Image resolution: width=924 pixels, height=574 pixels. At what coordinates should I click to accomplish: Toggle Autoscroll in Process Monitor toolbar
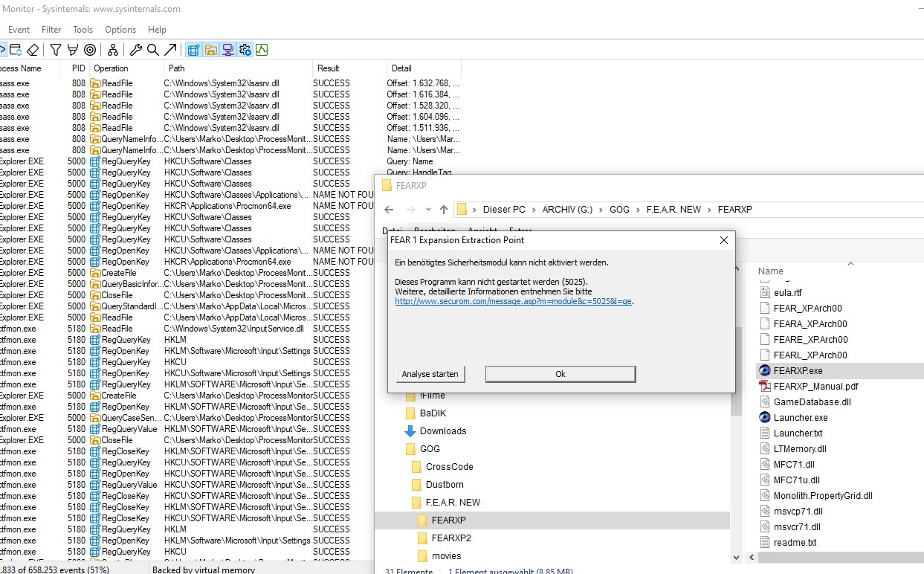coord(16,50)
